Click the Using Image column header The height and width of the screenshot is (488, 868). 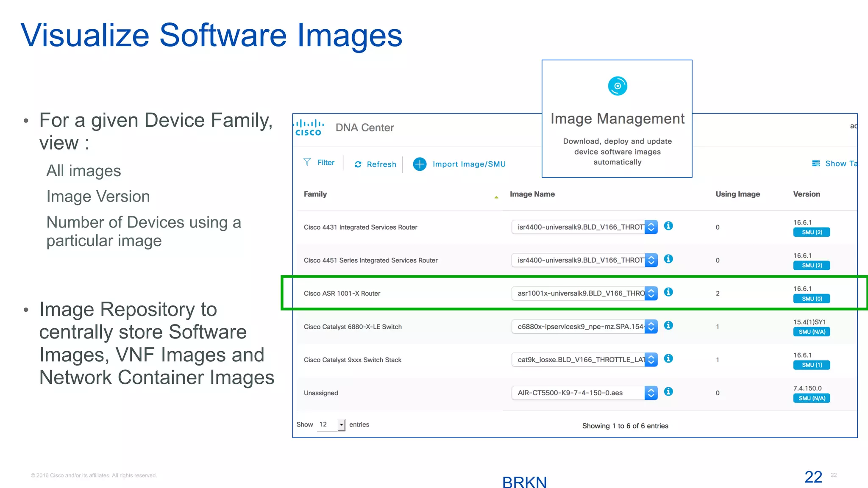point(738,194)
